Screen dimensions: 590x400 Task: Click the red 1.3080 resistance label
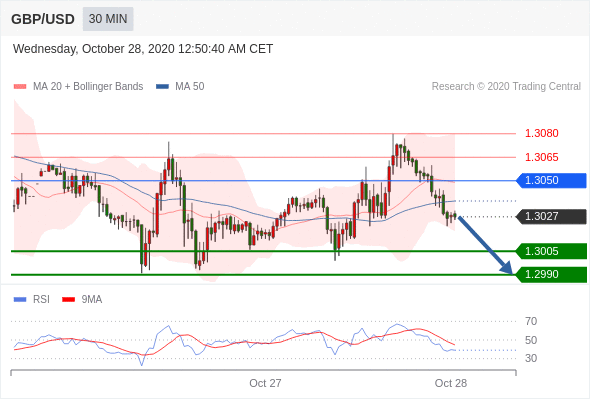(x=541, y=133)
